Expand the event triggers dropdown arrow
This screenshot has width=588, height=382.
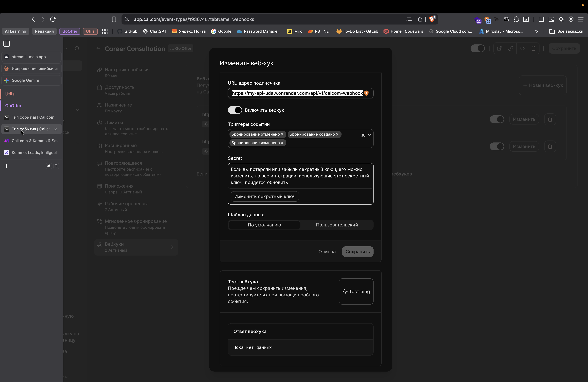click(x=369, y=135)
